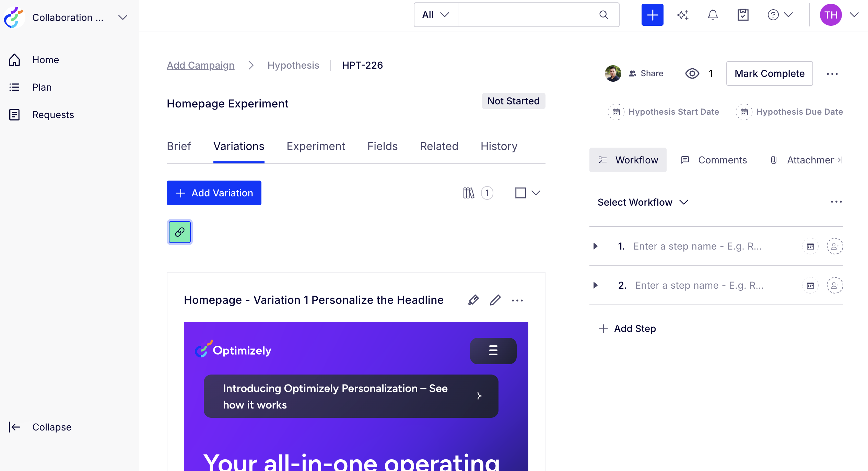Switch to the Related tab
Screen dimensions: 868x471
tap(439, 146)
